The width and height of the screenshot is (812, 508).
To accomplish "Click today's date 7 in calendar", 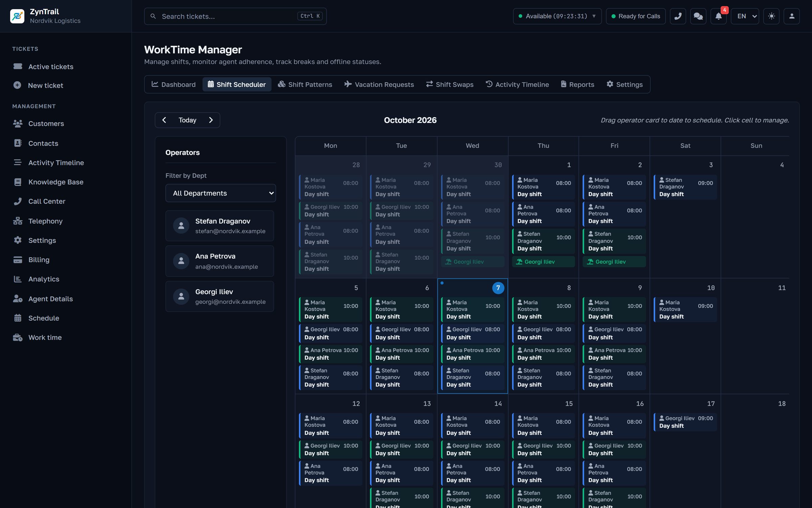I will click(498, 288).
